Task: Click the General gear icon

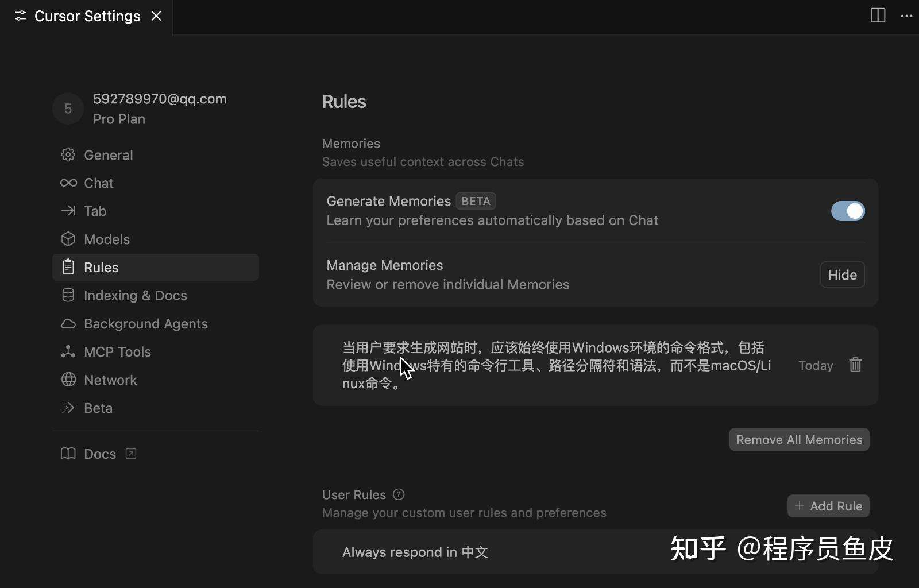Action: tap(68, 155)
